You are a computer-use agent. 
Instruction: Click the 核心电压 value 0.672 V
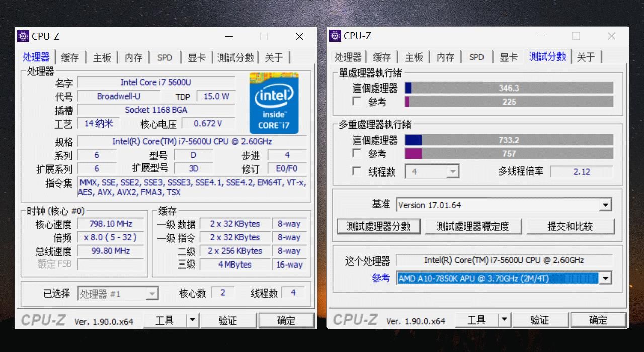pyautogui.click(x=208, y=124)
